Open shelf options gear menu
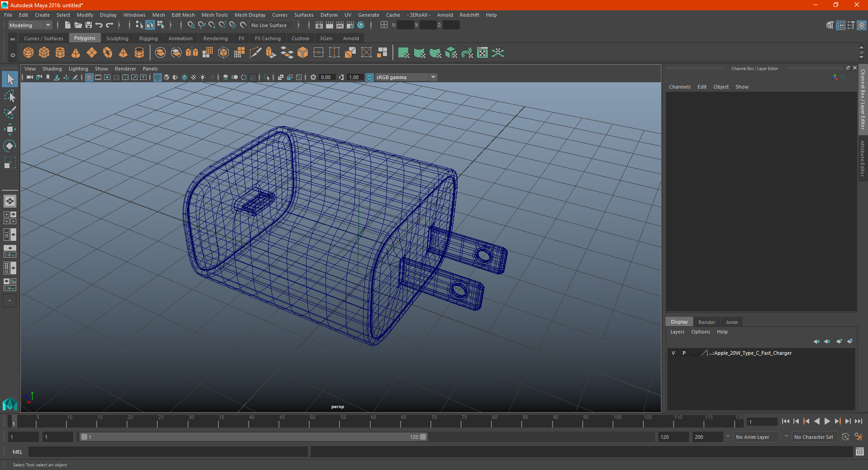This screenshot has height=470, width=868. [13, 55]
